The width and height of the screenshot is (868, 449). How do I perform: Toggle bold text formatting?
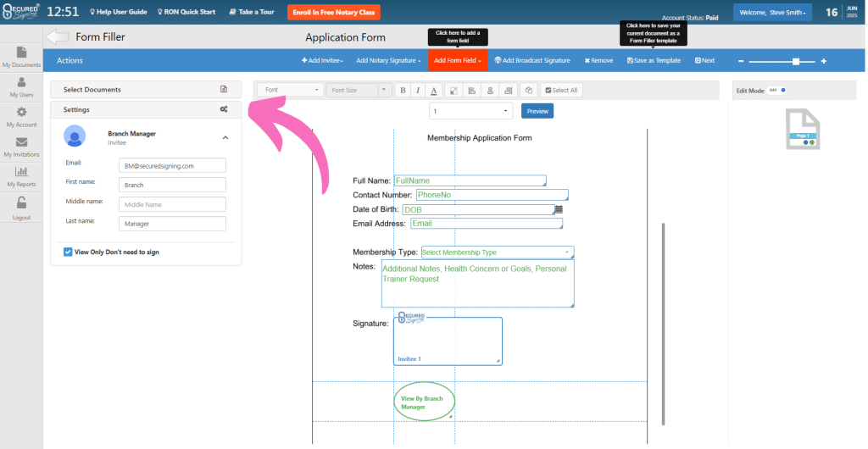pos(403,90)
